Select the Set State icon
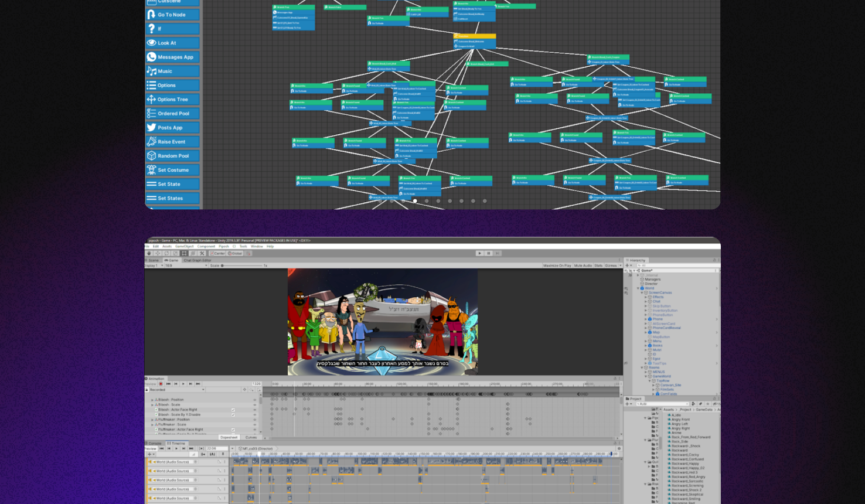 coord(152,184)
